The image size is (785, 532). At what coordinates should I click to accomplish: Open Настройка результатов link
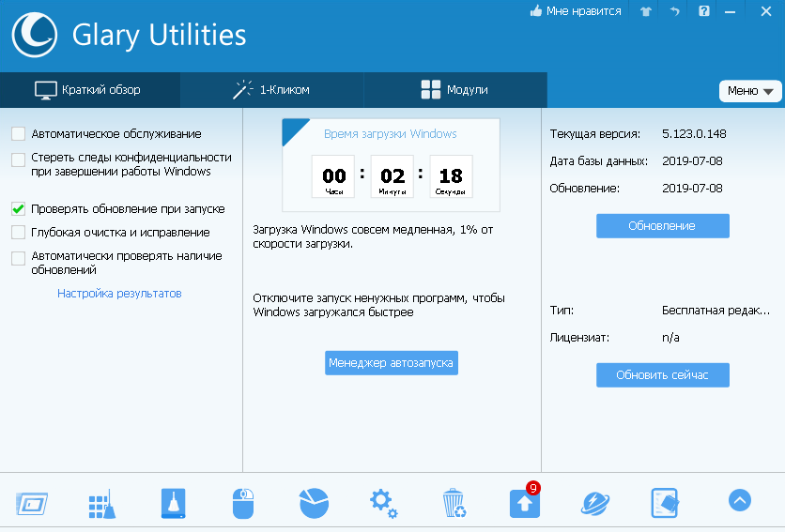[x=119, y=294]
